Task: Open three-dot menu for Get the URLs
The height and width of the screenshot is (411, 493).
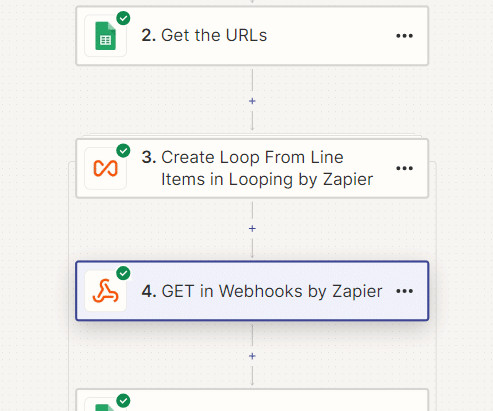Action: tap(404, 36)
